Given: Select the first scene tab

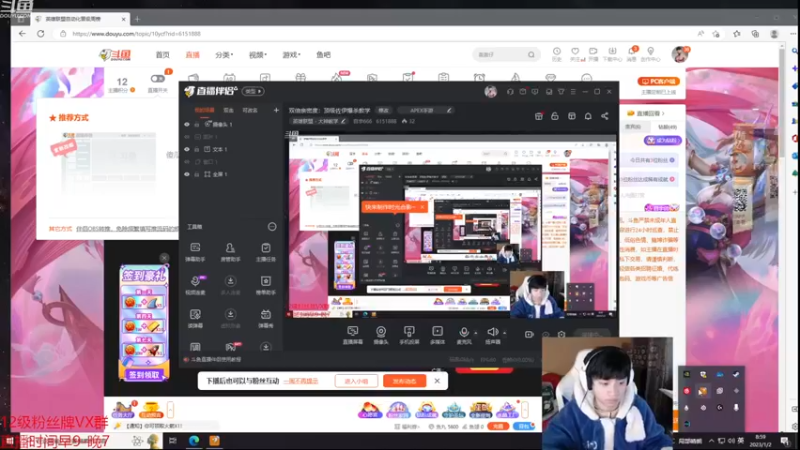Looking at the screenshot, I should (x=205, y=110).
